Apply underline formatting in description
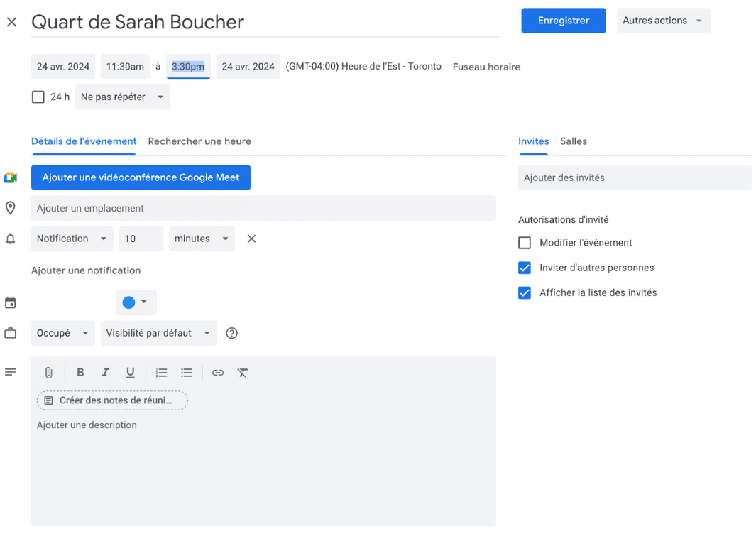The image size is (756, 536). tap(130, 373)
